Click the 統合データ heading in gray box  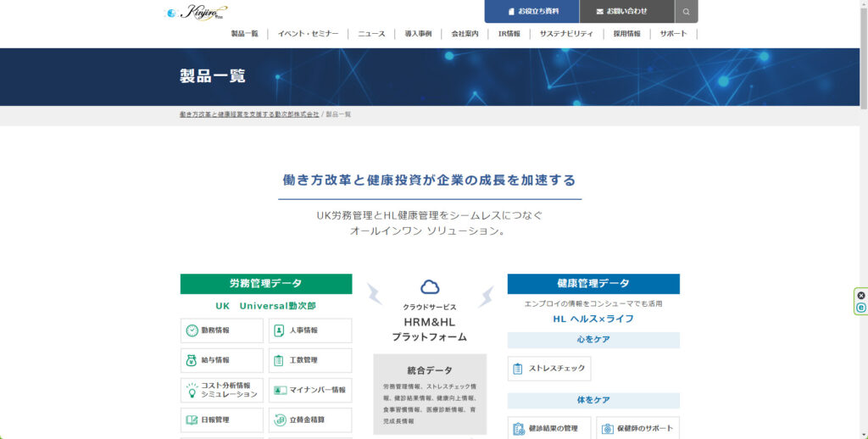[x=430, y=370]
